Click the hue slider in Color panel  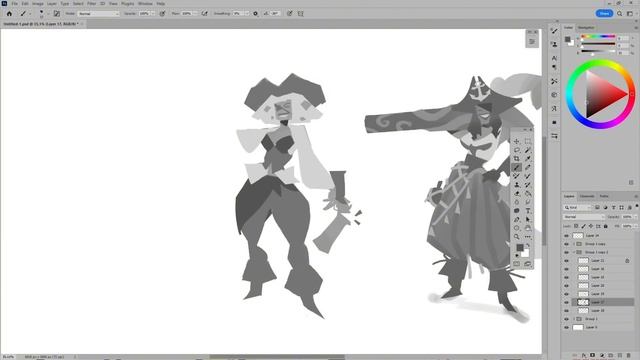tap(598, 37)
